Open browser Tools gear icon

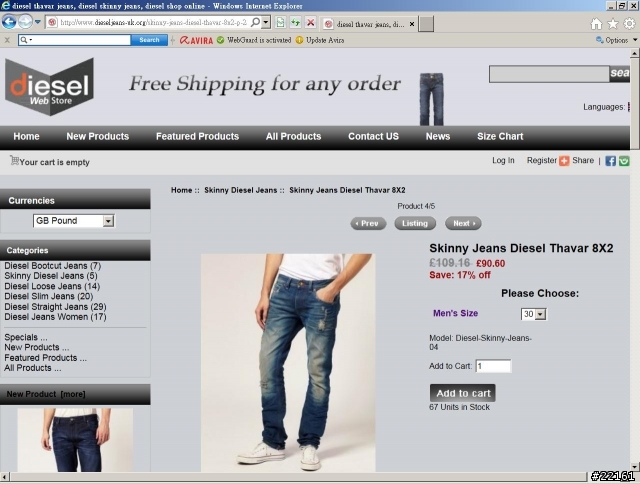click(629, 24)
